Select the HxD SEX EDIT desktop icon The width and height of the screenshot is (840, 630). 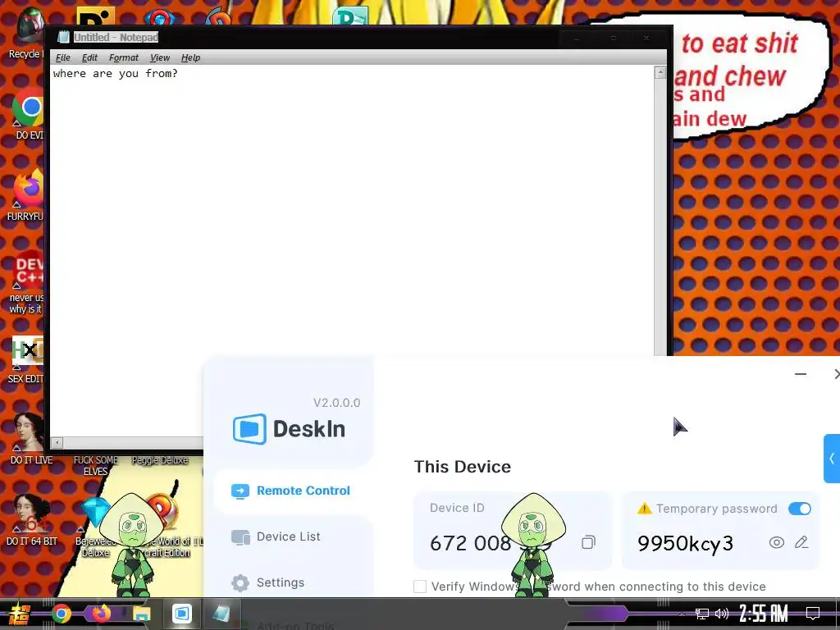point(27,359)
